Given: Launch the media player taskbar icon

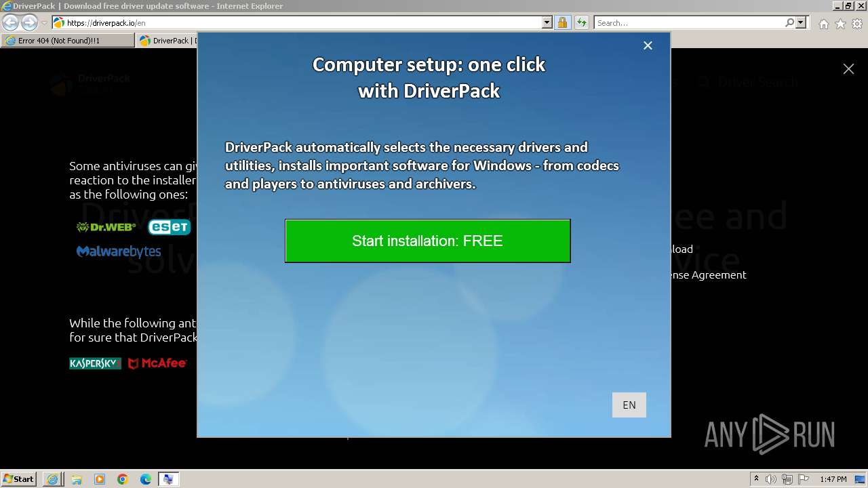Looking at the screenshot, I should (x=99, y=479).
